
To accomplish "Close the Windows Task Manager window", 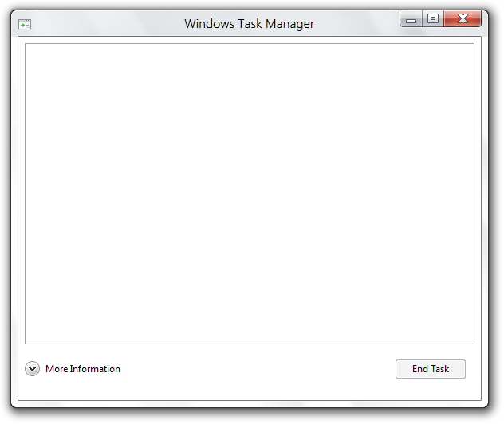I will click(x=463, y=18).
